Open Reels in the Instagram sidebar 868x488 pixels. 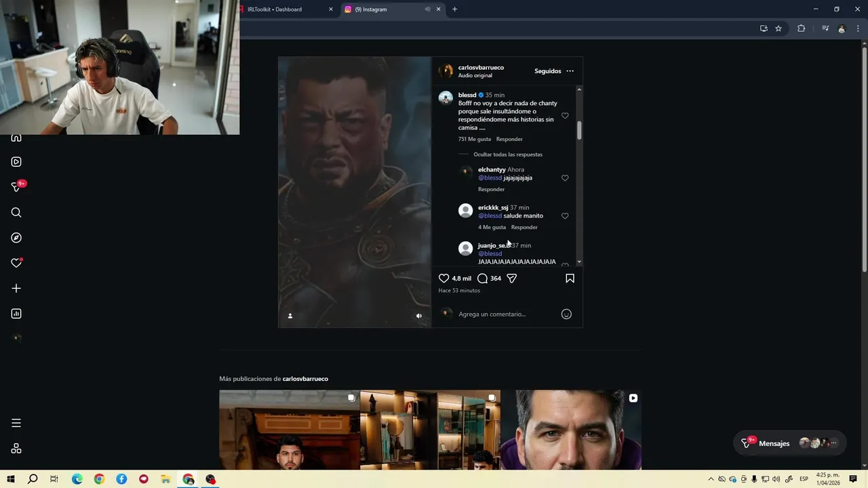pyautogui.click(x=16, y=162)
